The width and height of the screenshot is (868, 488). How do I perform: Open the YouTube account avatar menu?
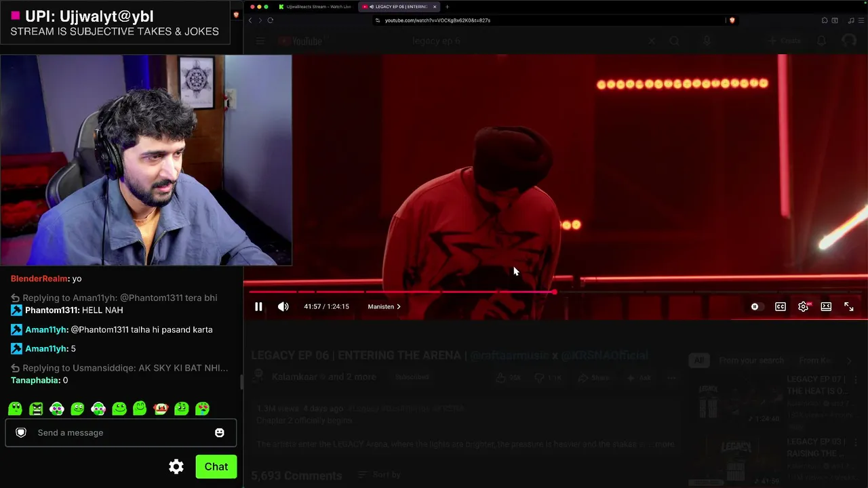(x=849, y=41)
